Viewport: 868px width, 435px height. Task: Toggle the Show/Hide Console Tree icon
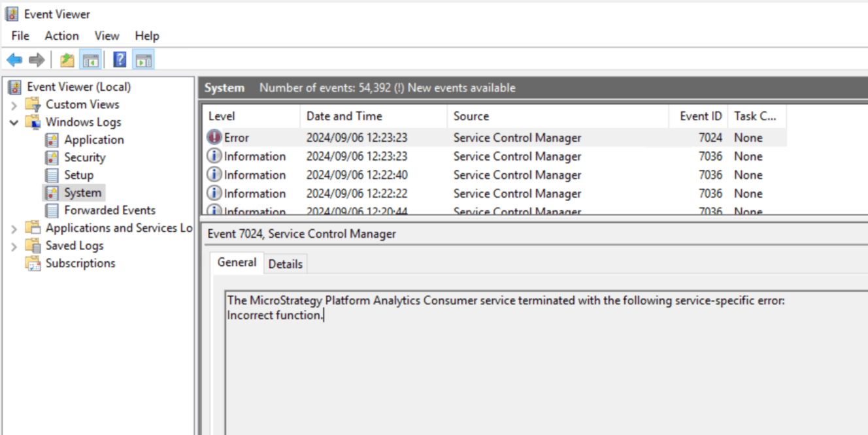(x=90, y=61)
